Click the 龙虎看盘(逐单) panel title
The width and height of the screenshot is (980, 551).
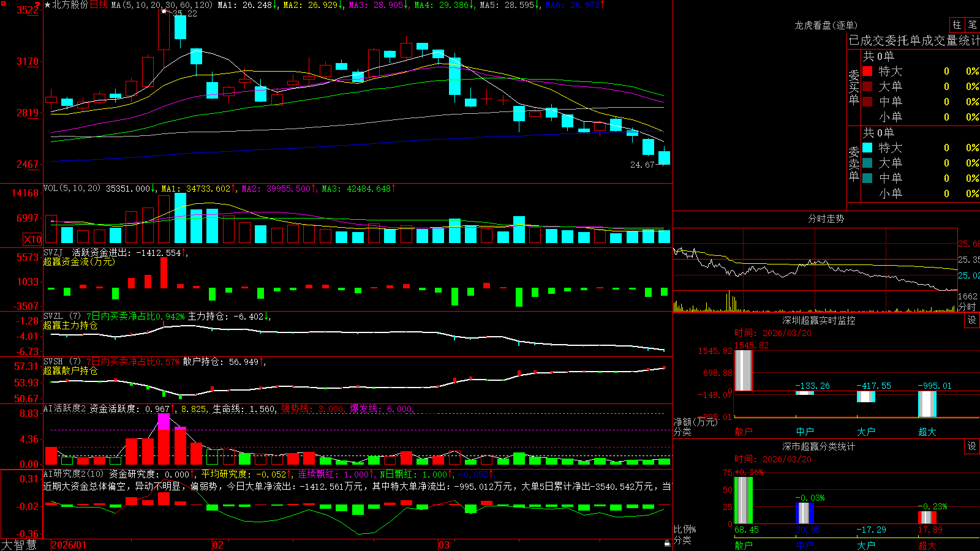click(x=826, y=25)
